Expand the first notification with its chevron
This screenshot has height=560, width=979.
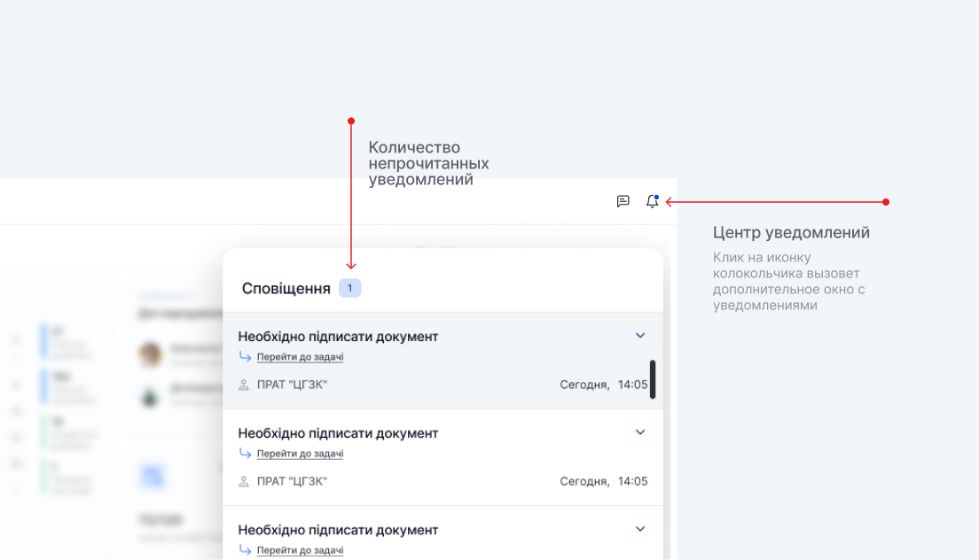click(640, 336)
